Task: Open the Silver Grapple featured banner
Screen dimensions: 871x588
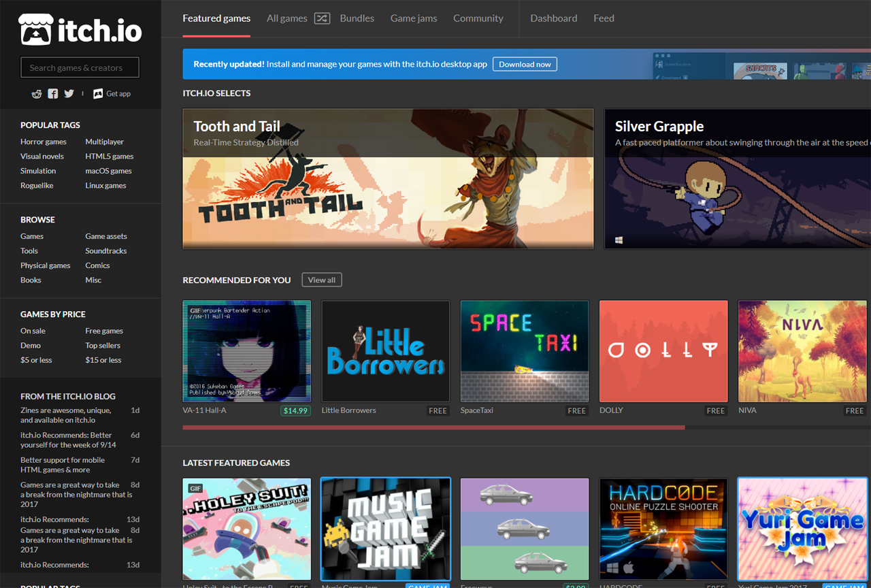Action: click(x=738, y=179)
